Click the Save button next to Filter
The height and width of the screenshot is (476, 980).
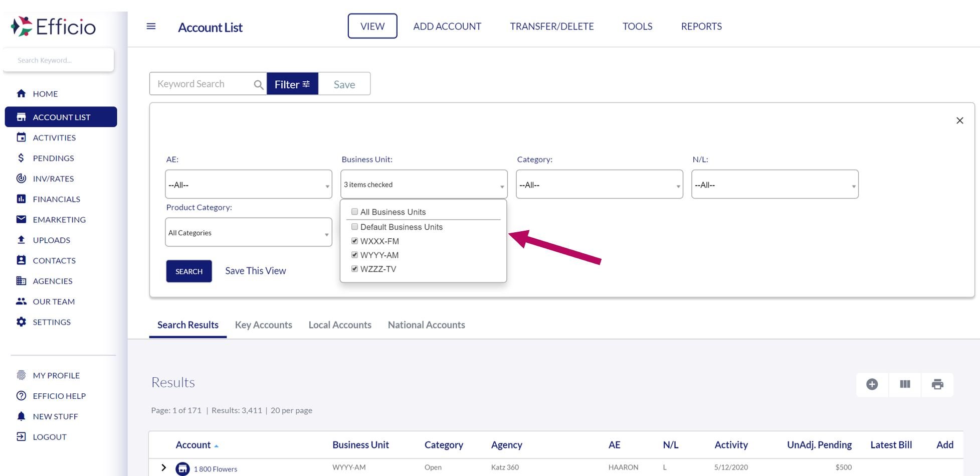click(344, 84)
